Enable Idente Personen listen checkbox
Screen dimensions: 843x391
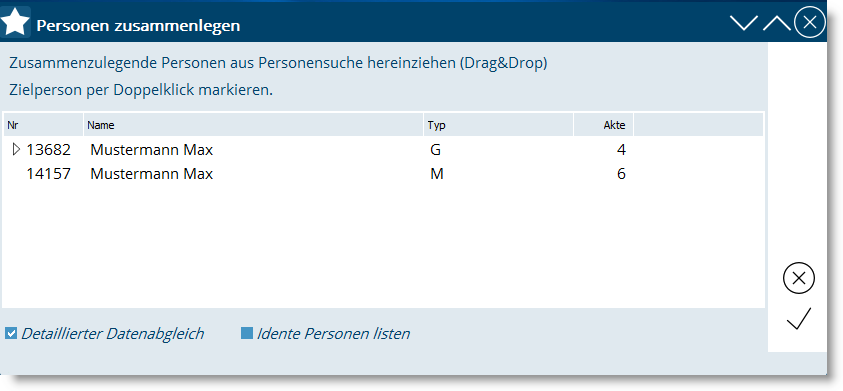tap(247, 333)
